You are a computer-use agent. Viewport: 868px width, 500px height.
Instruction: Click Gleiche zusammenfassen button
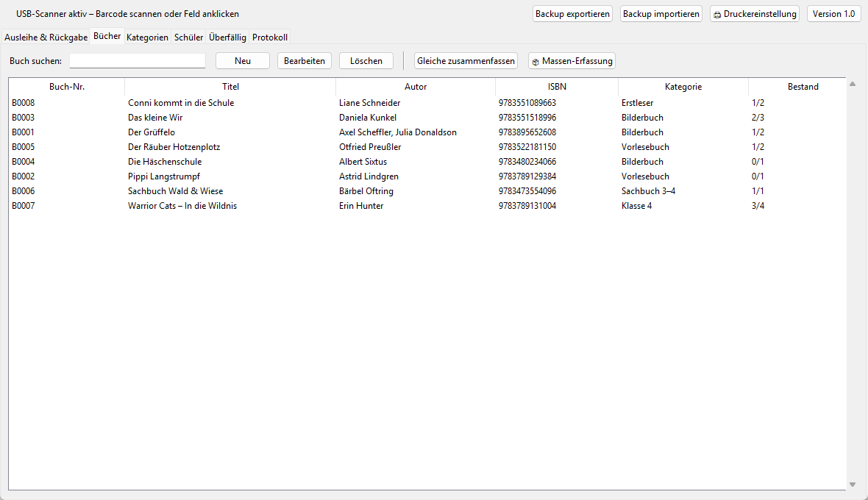pos(466,61)
